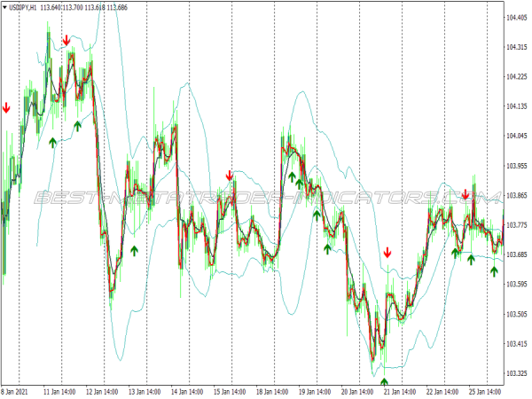
Task: Click the price label 103.685
Action: [x=517, y=254]
